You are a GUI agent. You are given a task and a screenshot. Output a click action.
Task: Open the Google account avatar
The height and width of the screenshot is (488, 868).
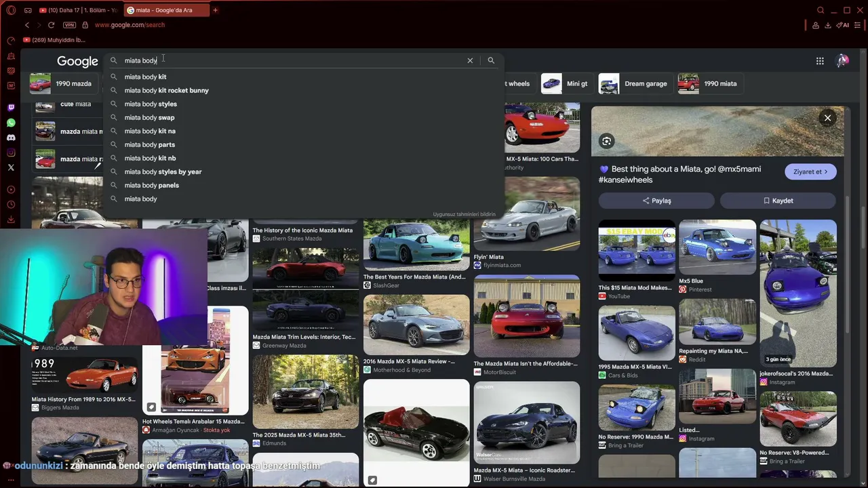[x=842, y=61]
